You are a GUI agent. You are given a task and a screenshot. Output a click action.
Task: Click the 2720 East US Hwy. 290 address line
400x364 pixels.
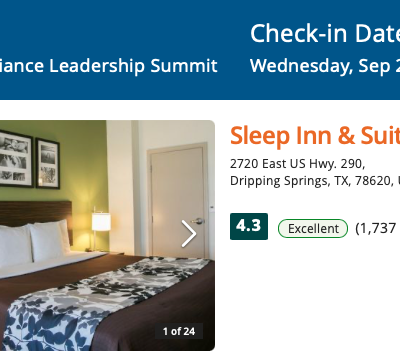(297, 164)
